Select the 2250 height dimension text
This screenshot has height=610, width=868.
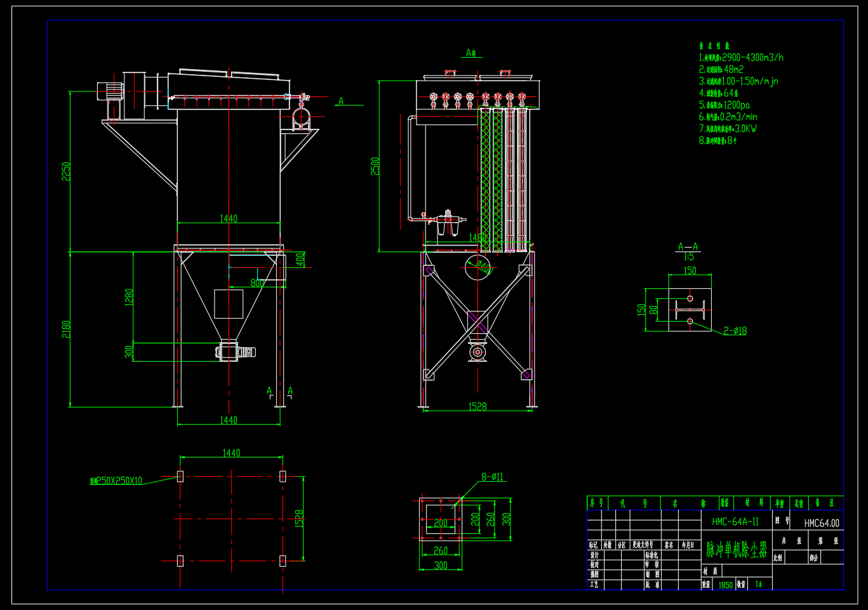(x=66, y=171)
